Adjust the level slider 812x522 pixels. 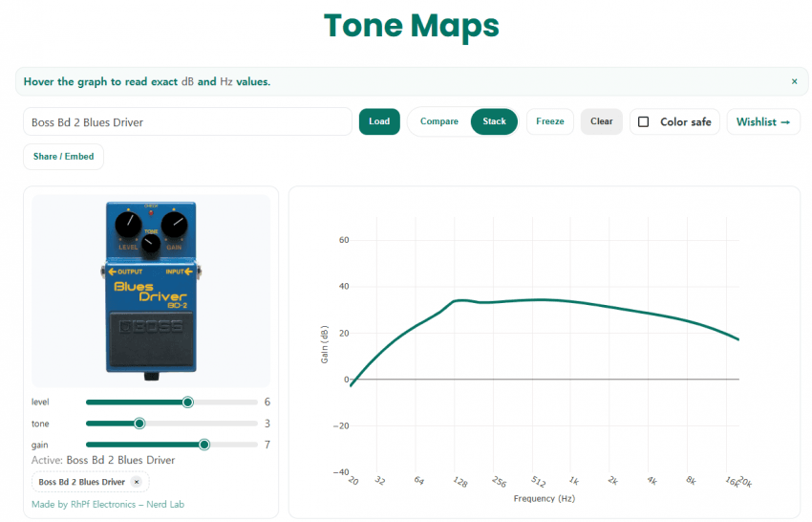pyautogui.click(x=188, y=402)
